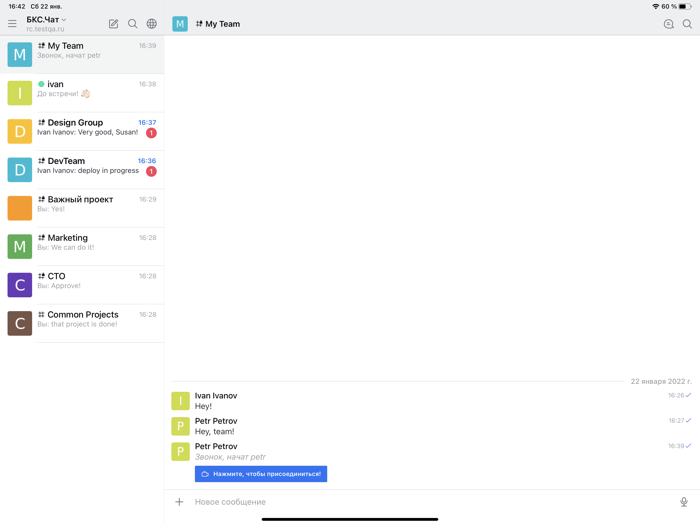Compose a new message with pencil icon
This screenshot has height=525, width=700.
click(113, 24)
